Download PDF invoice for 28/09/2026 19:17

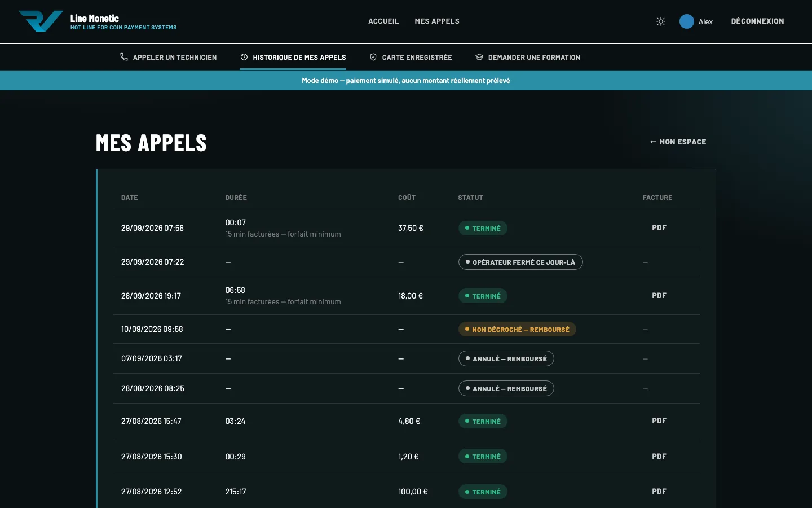coord(659,296)
